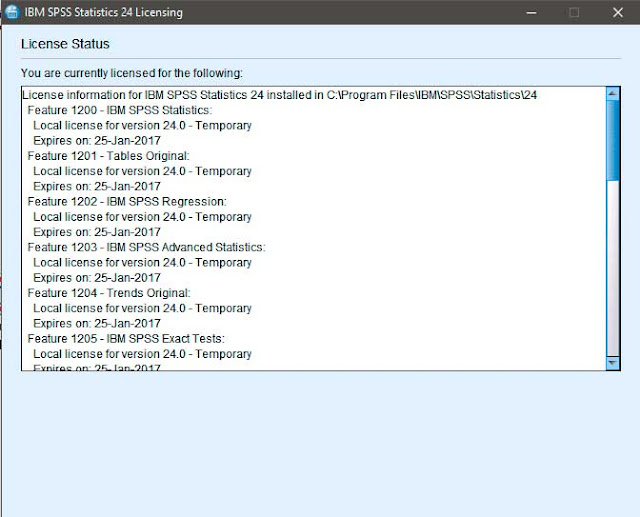Select 'Feature 1203 - IBM SPSS Advanced Statistics:' line
Viewport: 640px width, 517px height.
pos(147,247)
